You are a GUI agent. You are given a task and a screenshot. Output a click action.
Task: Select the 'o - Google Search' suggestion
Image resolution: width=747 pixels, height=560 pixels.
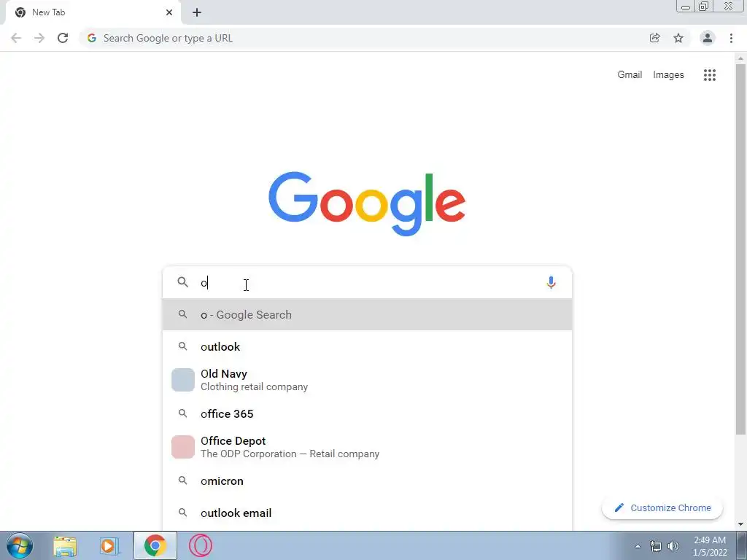367,315
